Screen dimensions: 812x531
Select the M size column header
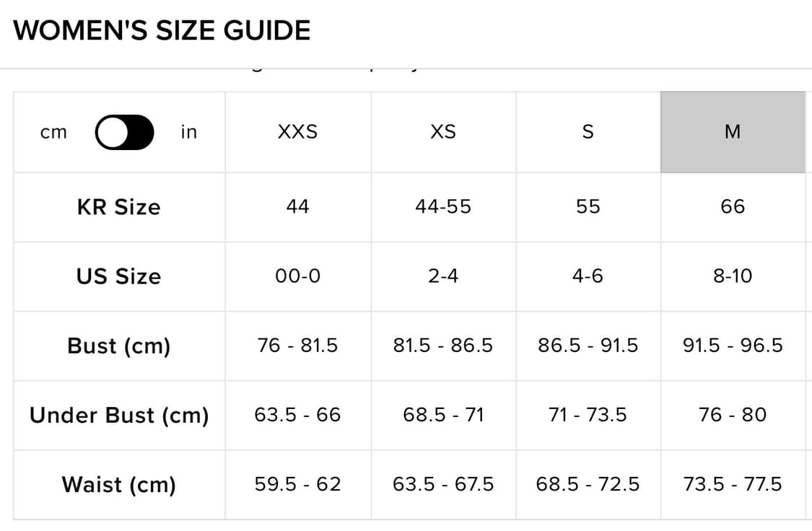click(733, 132)
